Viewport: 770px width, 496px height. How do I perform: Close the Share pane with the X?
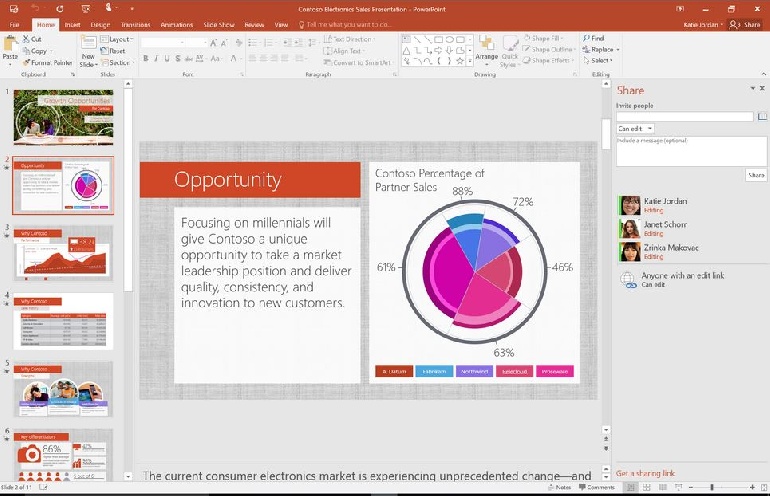click(762, 88)
